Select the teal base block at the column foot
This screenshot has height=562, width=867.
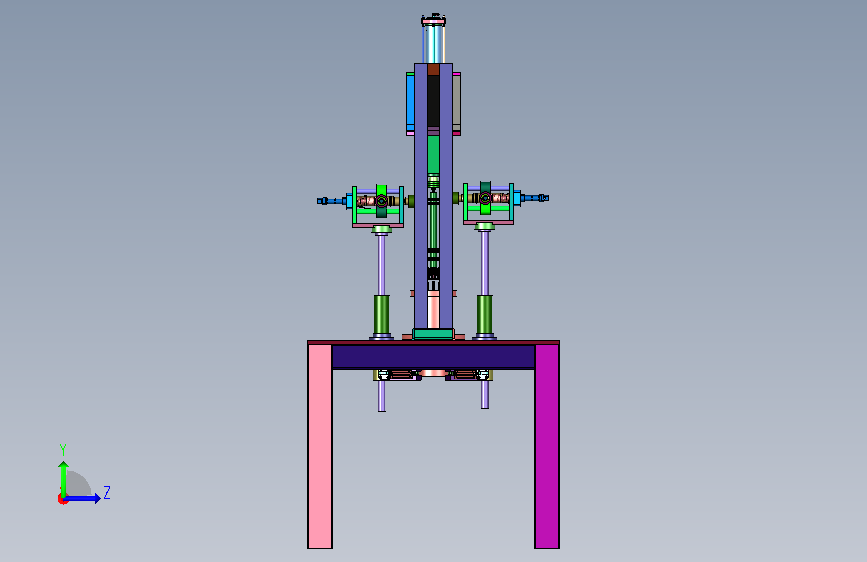434,334
